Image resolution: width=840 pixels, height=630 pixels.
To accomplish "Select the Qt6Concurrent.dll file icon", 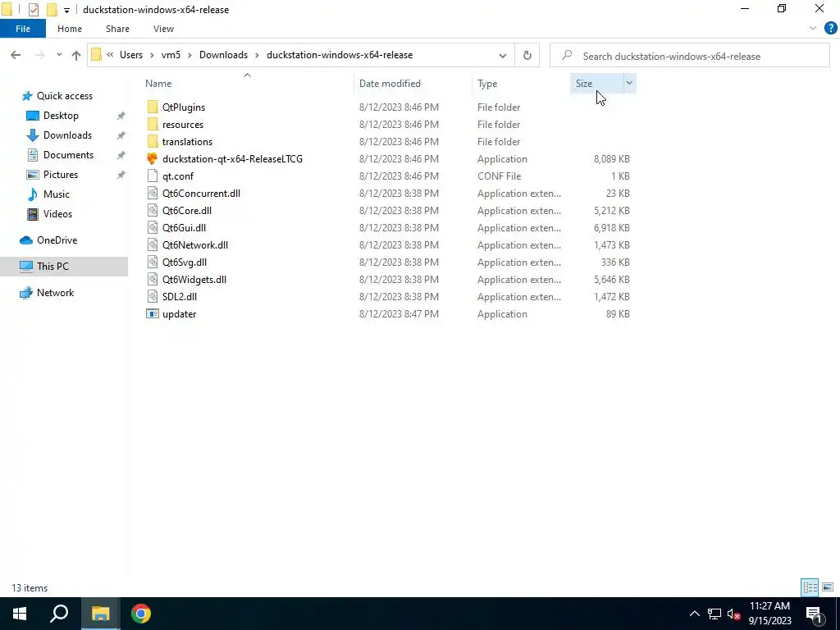I will click(x=153, y=193).
